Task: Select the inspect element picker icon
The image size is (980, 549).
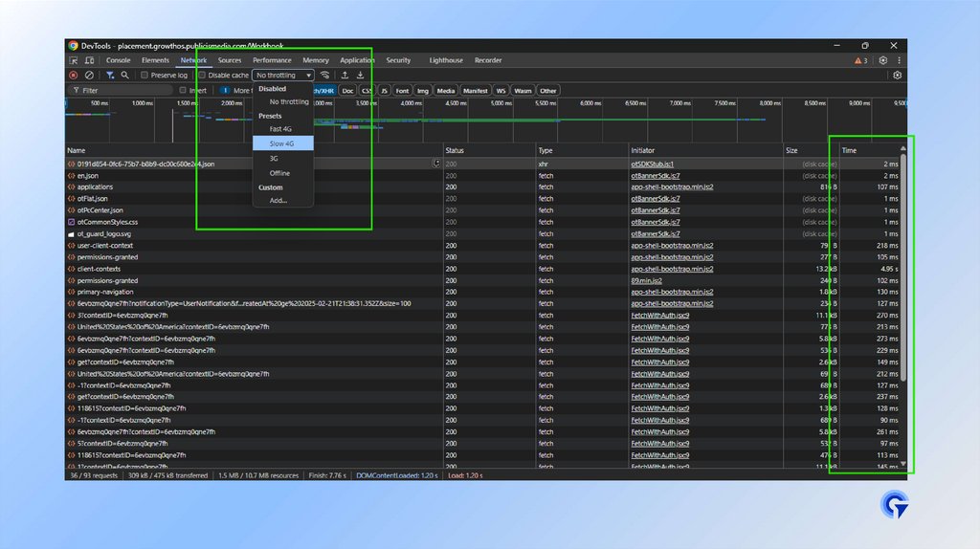Action: [74, 60]
